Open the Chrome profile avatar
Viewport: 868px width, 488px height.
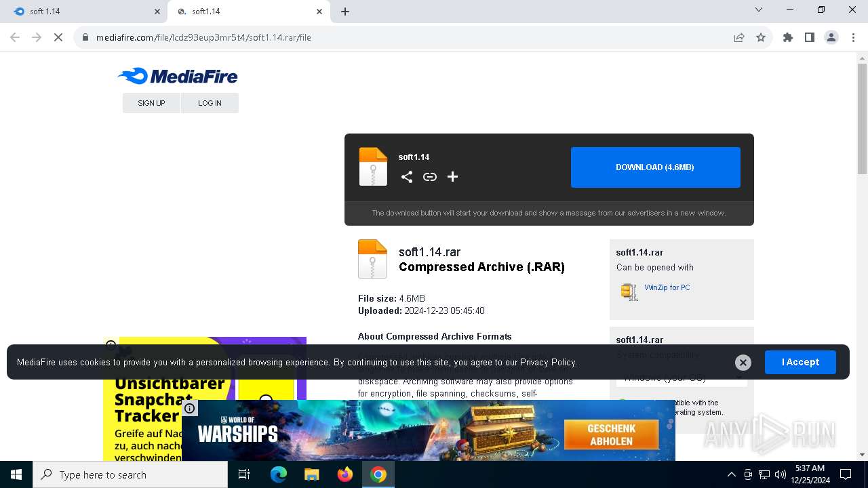[x=831, y=37]
